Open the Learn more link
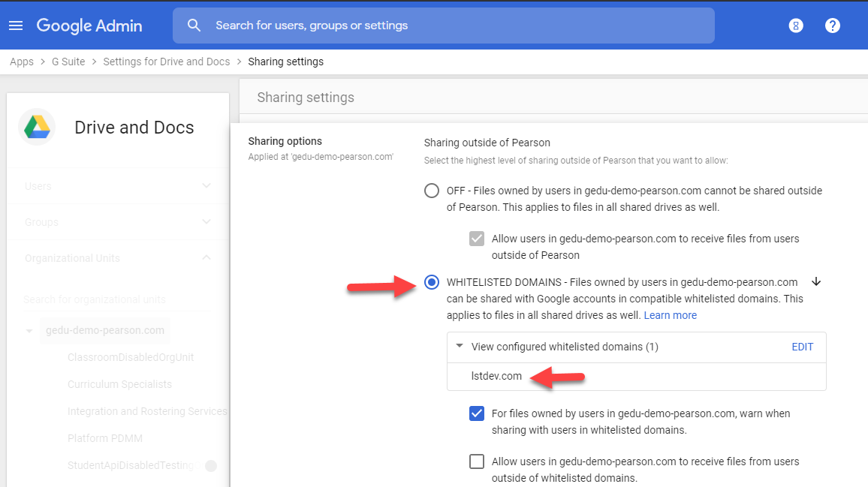Screen dimensions: 868x487 [670, 315]
